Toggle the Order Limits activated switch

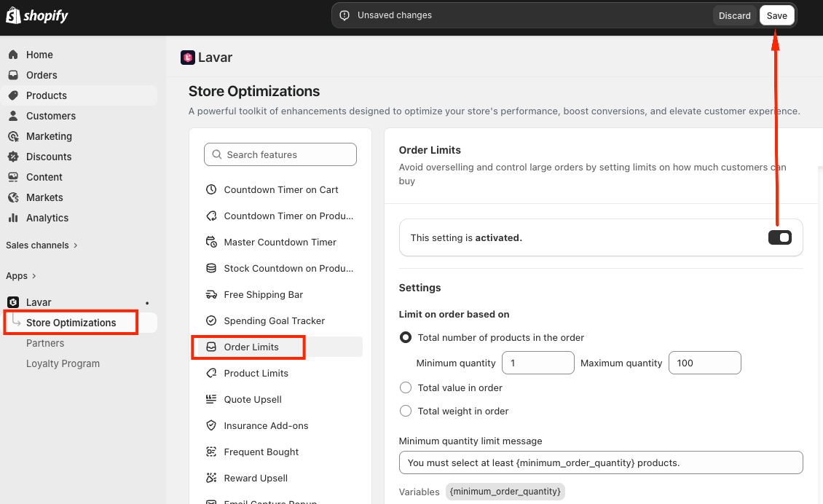[x=780, y=238]
